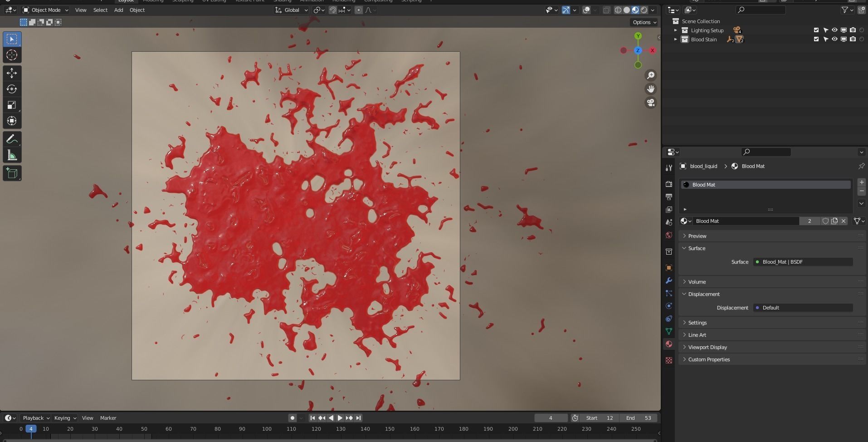
Task: Open the Object Data mesh tab
Action: (x=668, y=331)
